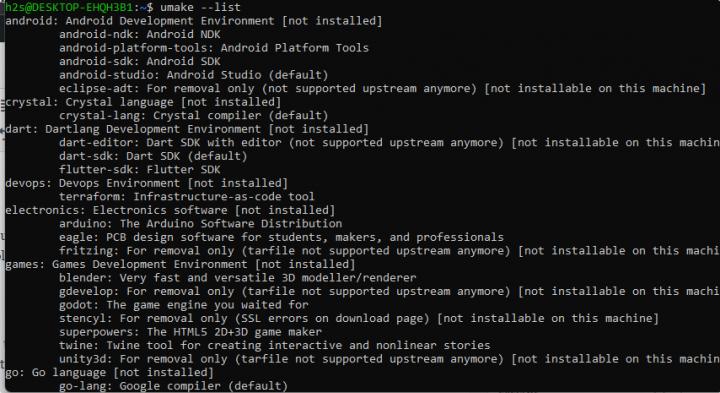
Task: Click the crystal-lang compiler entry
Action: 193,115
